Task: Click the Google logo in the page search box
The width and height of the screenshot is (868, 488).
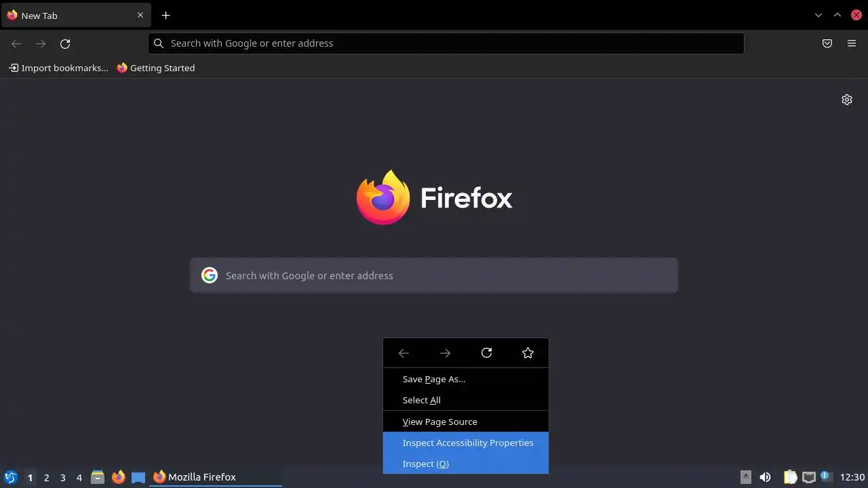Action: pyautogui.click(x=210, y=275)
